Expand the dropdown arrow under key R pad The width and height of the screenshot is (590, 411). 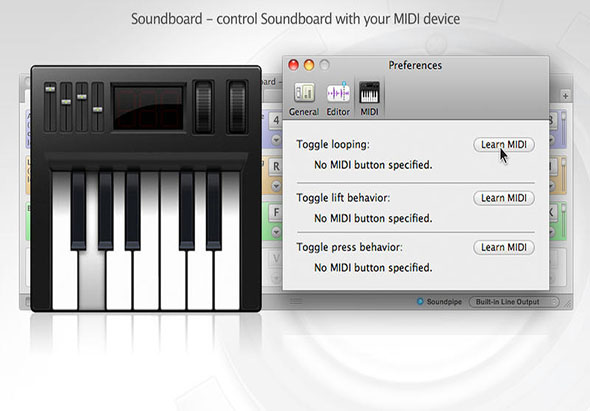[x=276, y=186]
